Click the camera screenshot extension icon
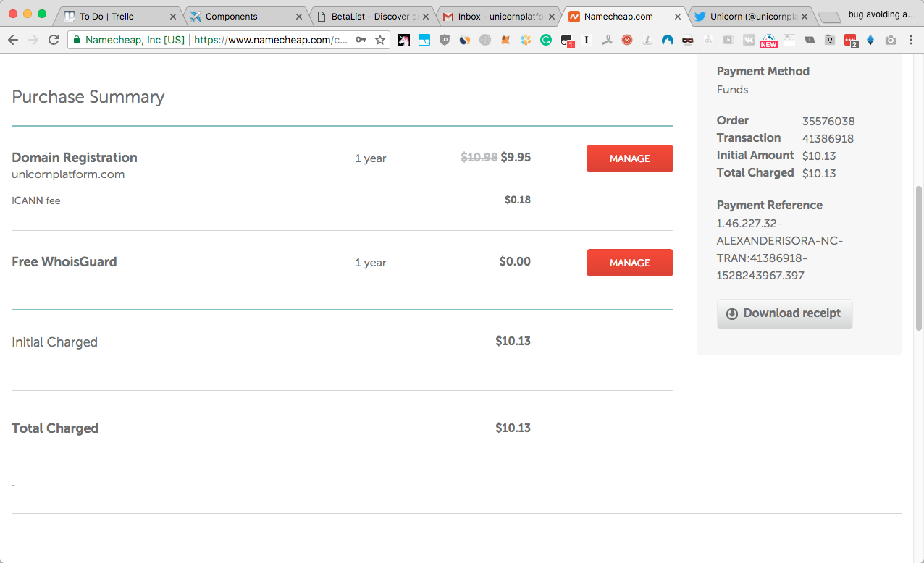This screenshot has height=563, width=924. pyautogui.click(x=891, y=41)
